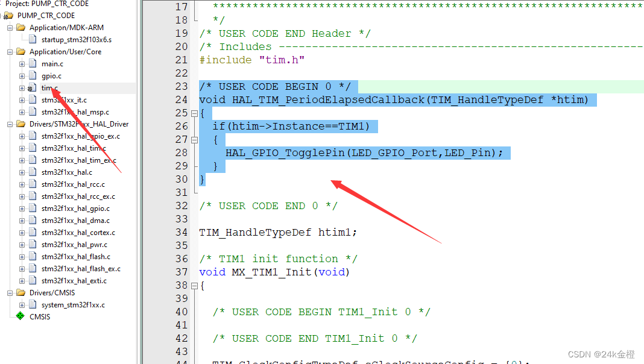Image resolution: width=644 pixels, height=364 pixels.
Task: Select stm32f1xx_hal.c file
Action: pos(66,172)
